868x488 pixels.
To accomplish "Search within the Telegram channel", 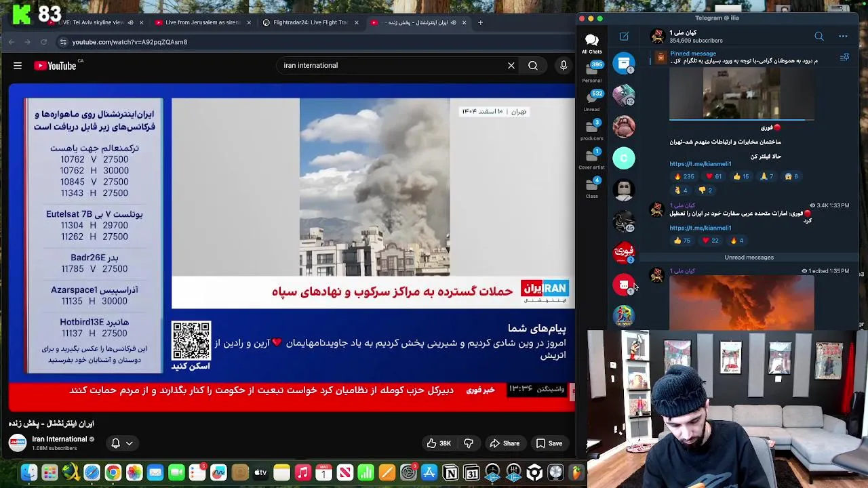I will coord(819,36).
